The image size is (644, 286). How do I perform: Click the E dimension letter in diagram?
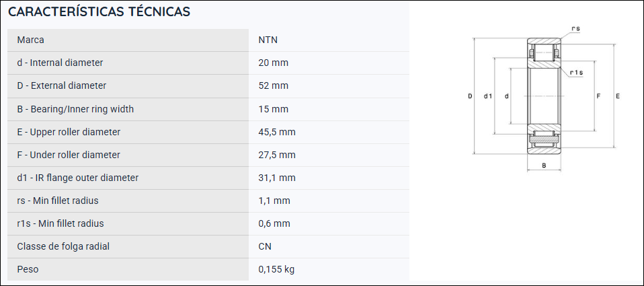coord(618,96)
